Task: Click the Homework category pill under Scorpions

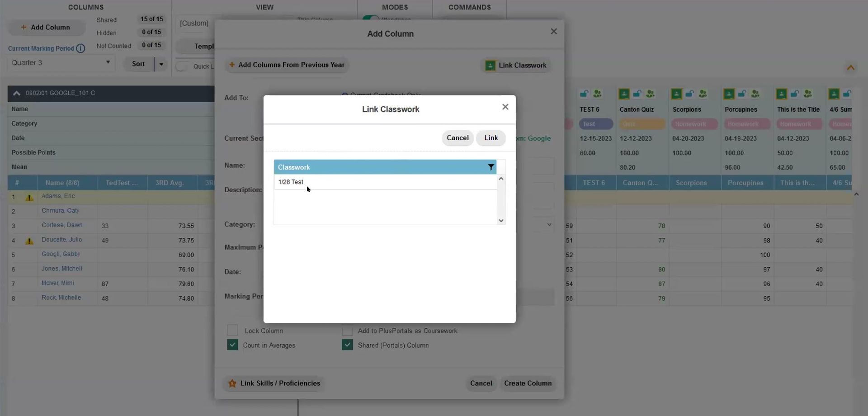Action: point(694,124)
